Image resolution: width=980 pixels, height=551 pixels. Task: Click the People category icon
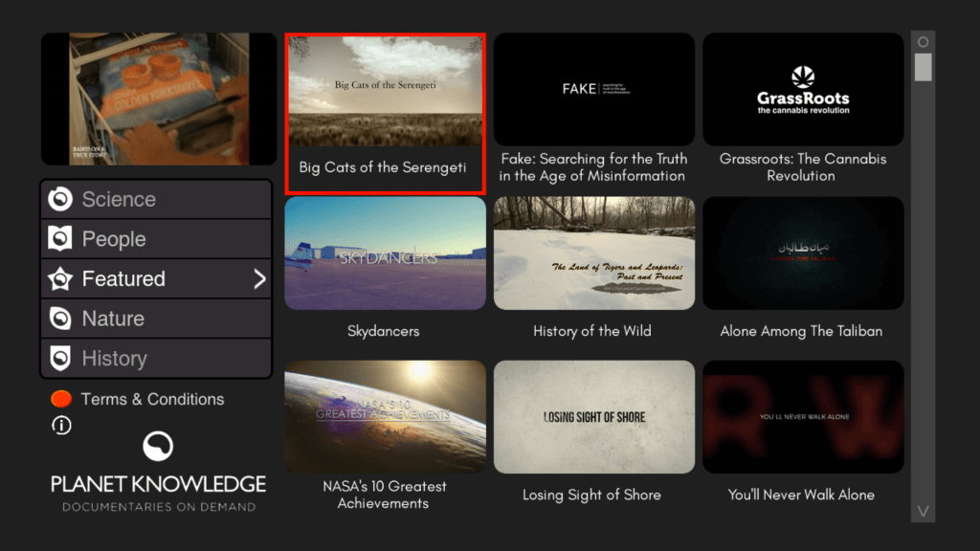click(x=61, y=239)
